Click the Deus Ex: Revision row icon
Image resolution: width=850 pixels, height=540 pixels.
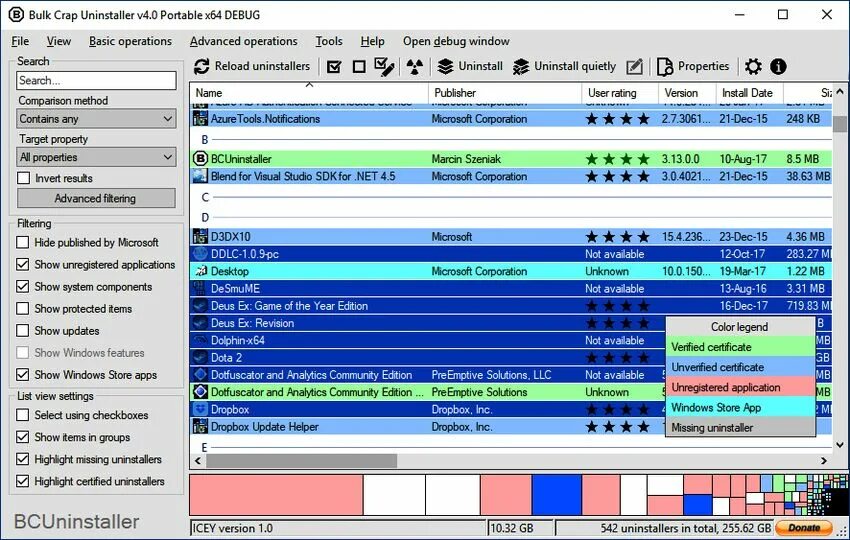pyautogui.click(x=201, y=323)
